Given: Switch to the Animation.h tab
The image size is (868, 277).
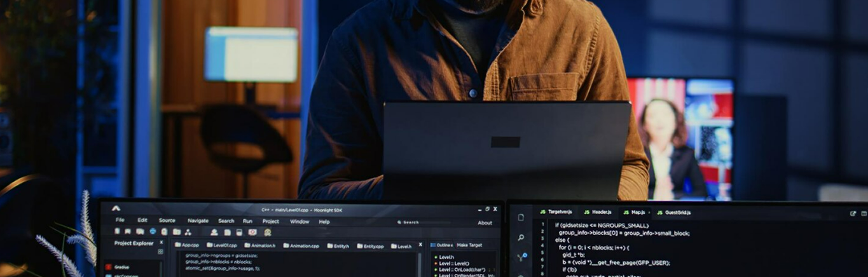Looking at the screenshot, I should tap(260, 245).
